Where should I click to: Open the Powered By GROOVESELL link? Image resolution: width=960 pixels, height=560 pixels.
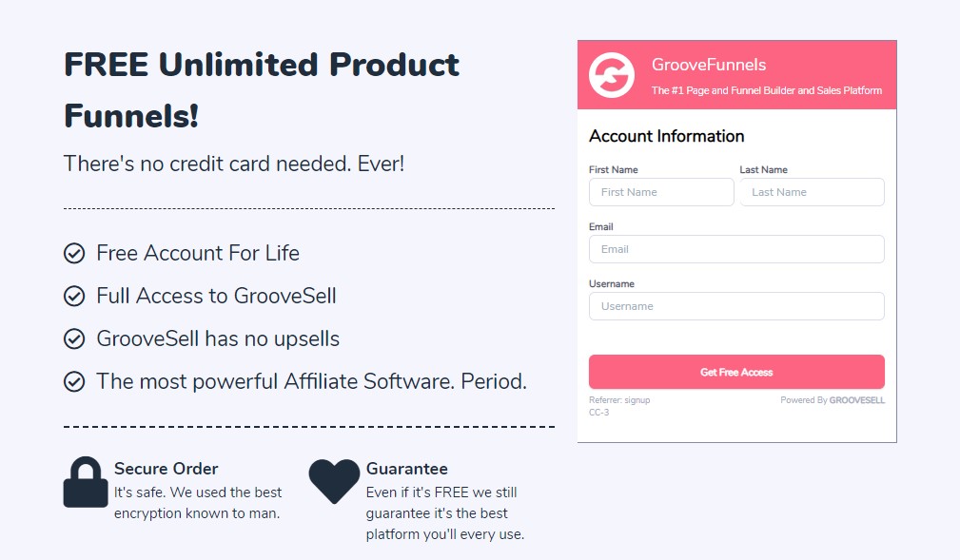tap(833, 400)
